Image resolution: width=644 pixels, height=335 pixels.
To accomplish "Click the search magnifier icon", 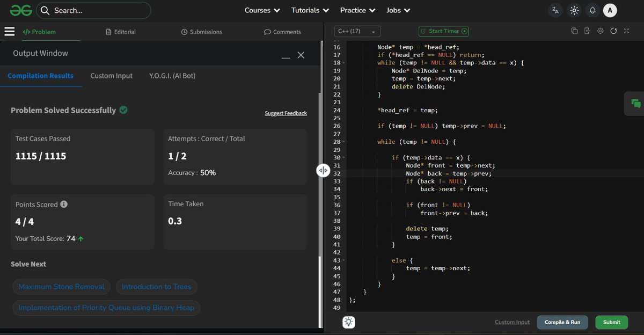I will point(45,10).
